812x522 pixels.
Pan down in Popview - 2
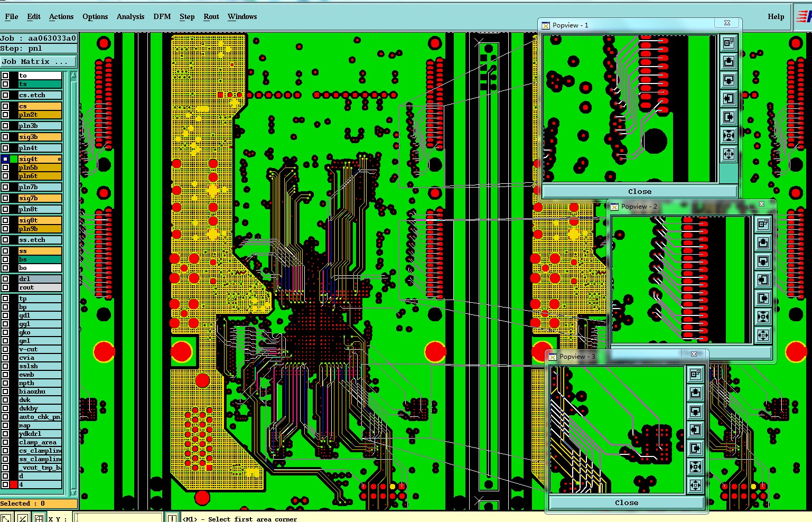coord(762,261)
